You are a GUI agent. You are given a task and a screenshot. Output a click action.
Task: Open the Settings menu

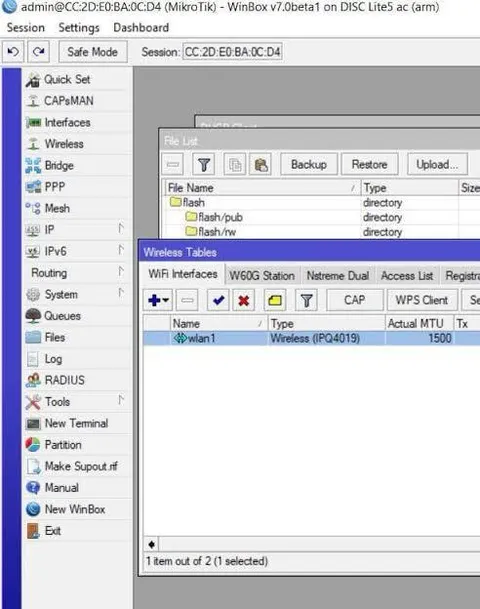79,28
